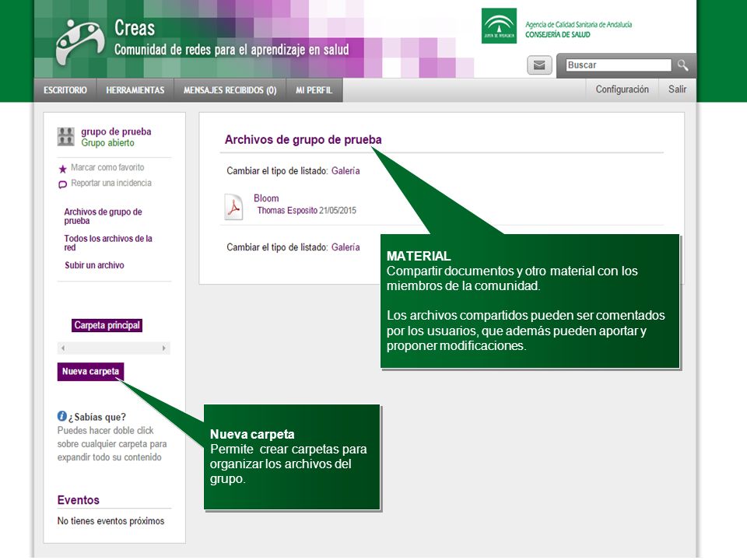Click the lower Galería listing type link

345,247
